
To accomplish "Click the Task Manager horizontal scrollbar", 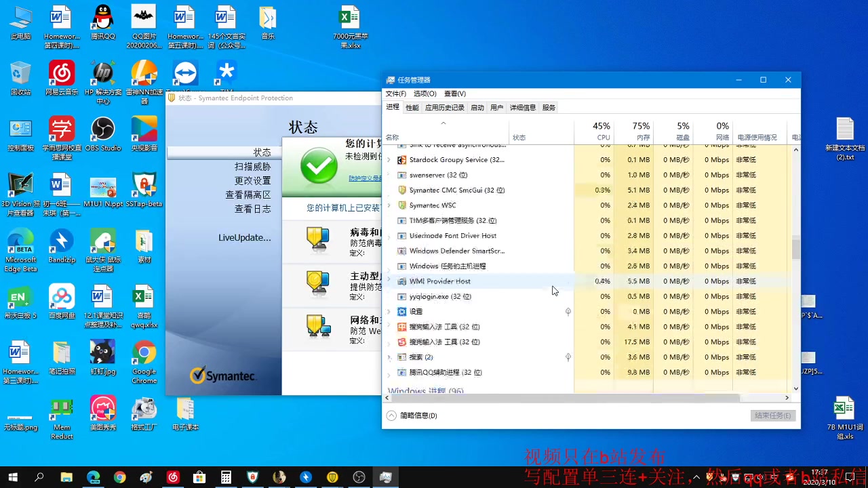I will pyautogui.click(x=566, y=398).
